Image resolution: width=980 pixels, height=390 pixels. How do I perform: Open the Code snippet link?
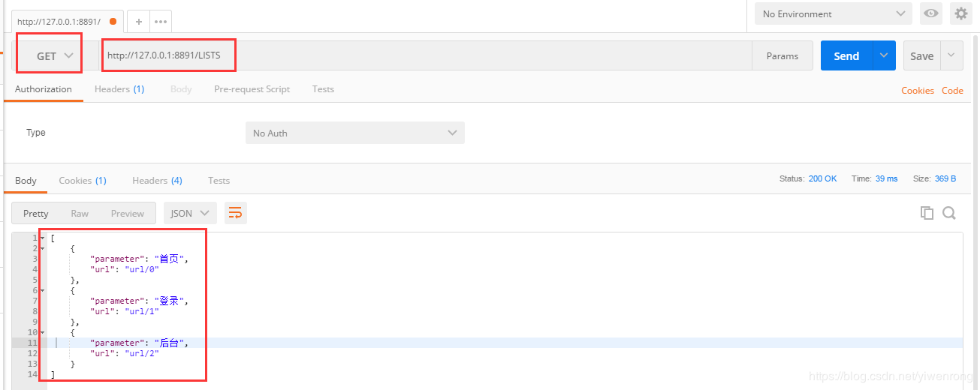coord(952,90)
